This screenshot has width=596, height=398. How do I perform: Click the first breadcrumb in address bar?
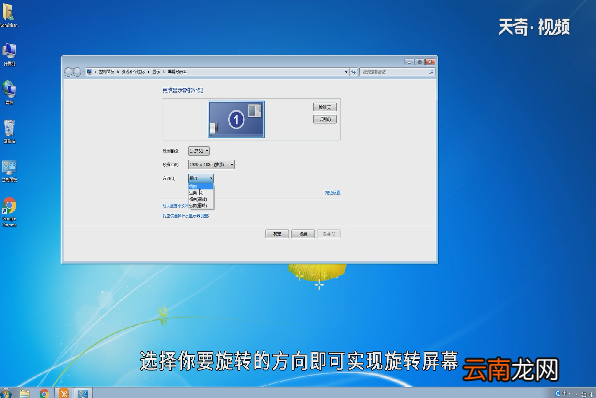click(x=106, y=72)
